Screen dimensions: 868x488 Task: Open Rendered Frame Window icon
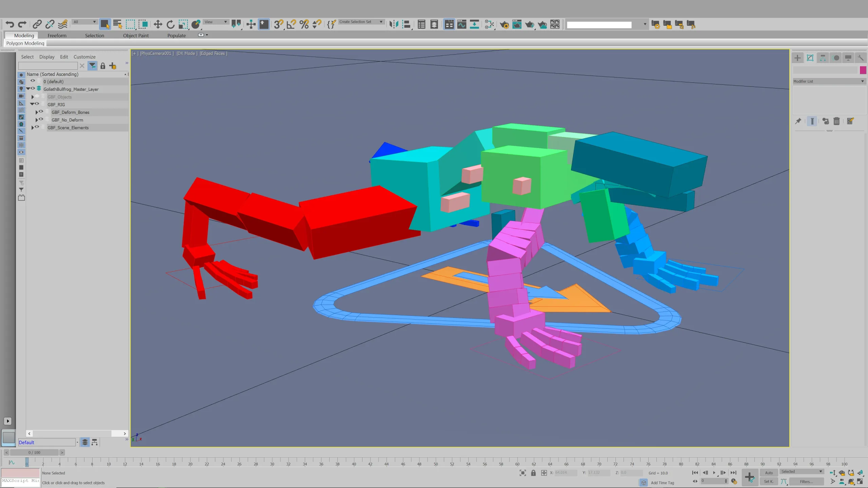click(x=517, y=24)
